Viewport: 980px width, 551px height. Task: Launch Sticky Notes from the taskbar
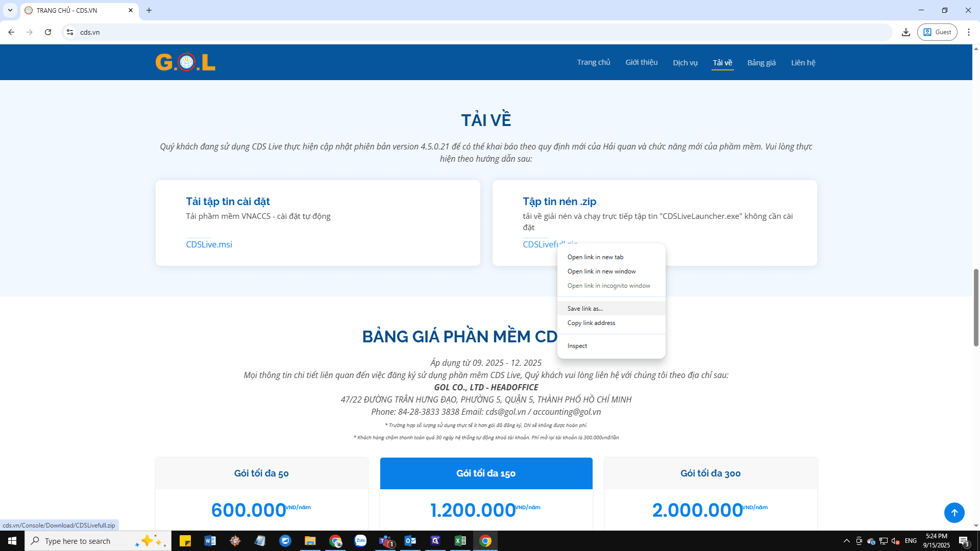(185, 541)
